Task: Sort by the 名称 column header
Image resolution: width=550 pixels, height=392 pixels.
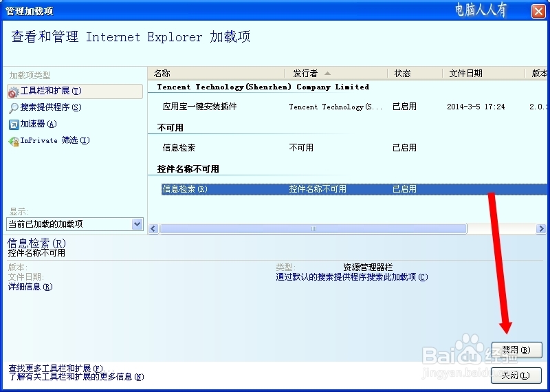Action: click(216, 74)
